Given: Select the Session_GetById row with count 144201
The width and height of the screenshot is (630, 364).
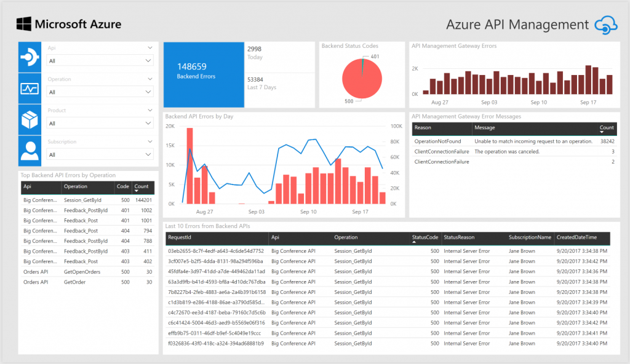Looking at the screenshot, I should [x=87, y=200].
